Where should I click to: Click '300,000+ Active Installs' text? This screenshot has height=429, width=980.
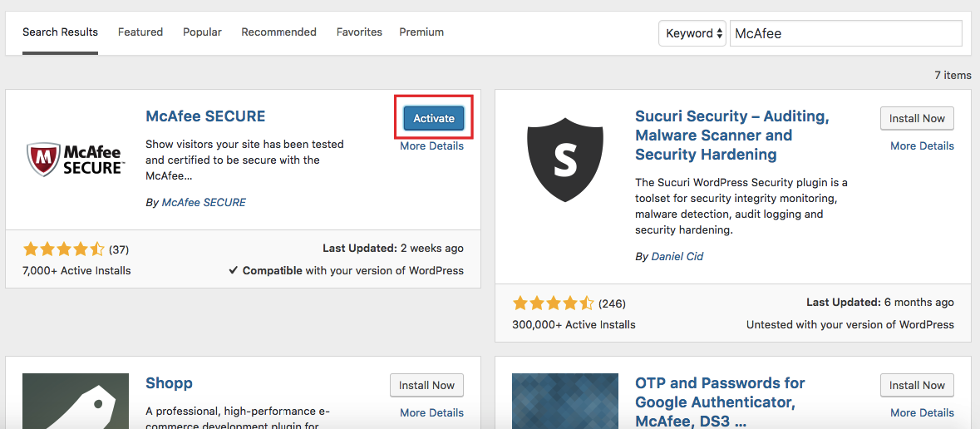pos(574,324)
